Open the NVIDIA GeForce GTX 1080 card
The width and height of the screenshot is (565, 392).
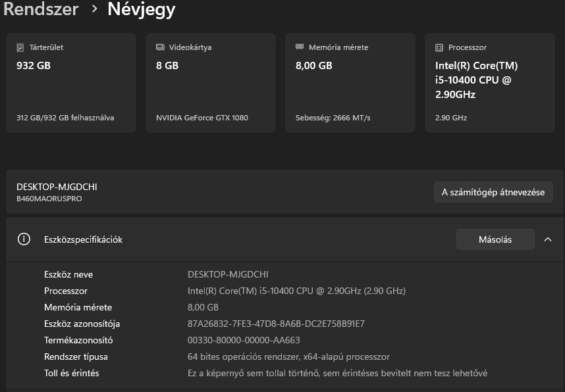211,83
